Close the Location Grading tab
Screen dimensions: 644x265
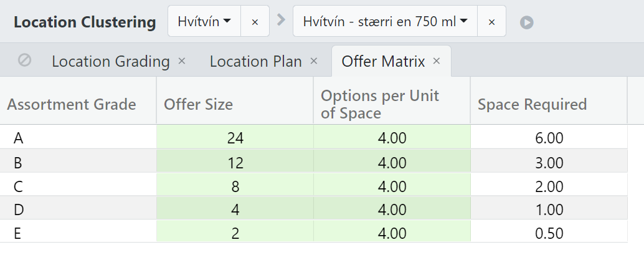click(x=182, y=61)
